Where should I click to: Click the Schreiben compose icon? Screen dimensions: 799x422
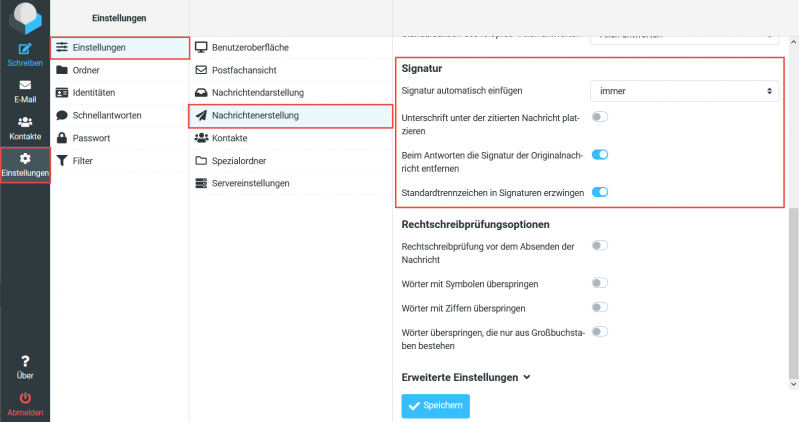[x=25, y=49]
